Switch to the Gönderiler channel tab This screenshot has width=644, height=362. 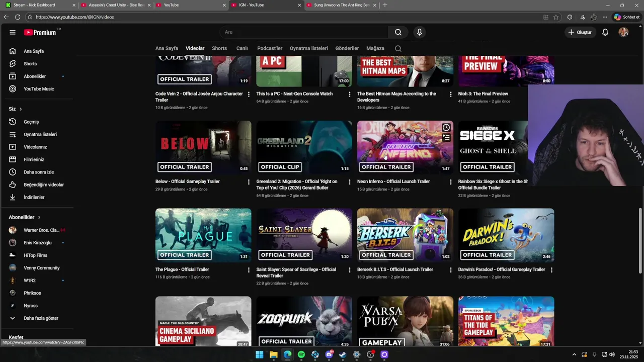pyautogui.click(x=347, y=48)
